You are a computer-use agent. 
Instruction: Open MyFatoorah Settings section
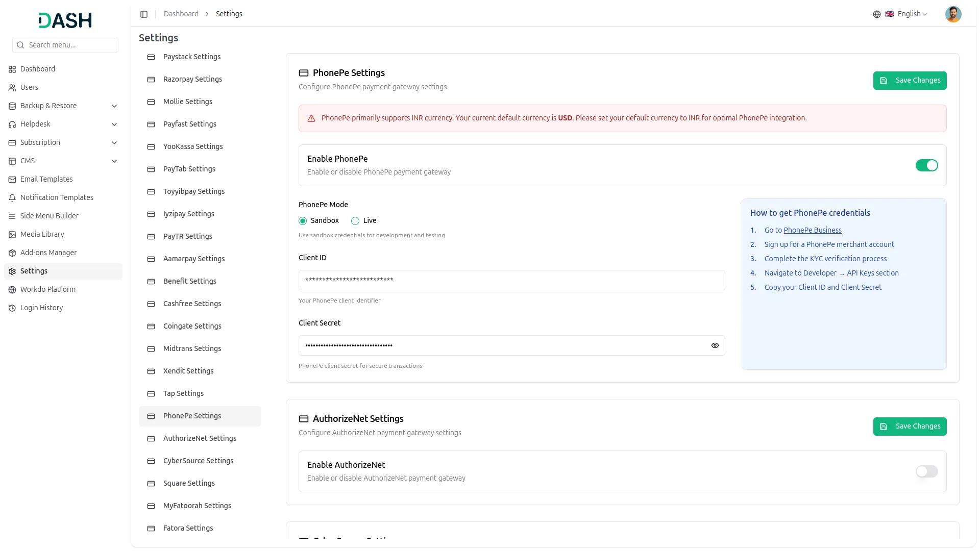point(200,506)
